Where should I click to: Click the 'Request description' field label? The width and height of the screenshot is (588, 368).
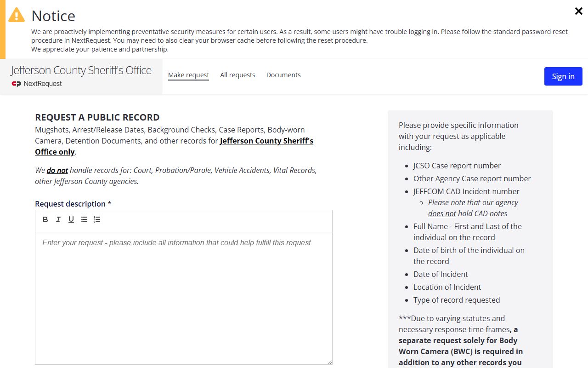tap(70, 204)
